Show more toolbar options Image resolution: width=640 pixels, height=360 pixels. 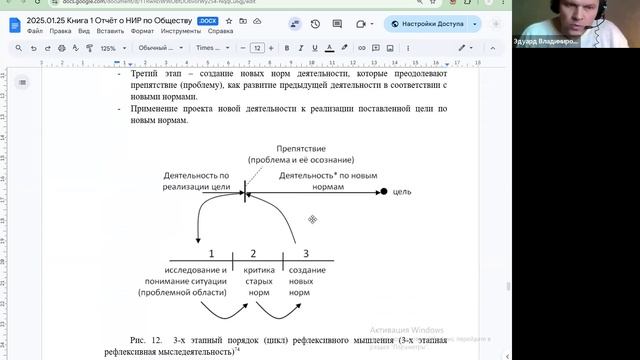click(408, 48)
